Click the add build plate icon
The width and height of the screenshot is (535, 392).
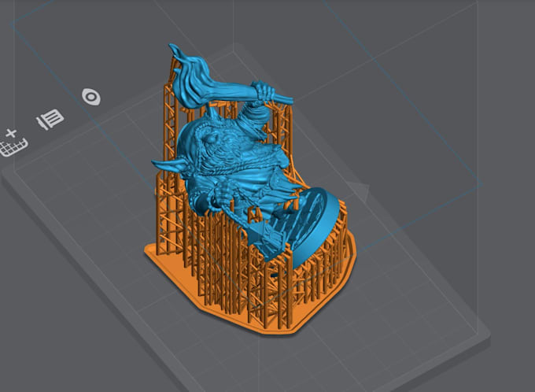click(13, 143)
